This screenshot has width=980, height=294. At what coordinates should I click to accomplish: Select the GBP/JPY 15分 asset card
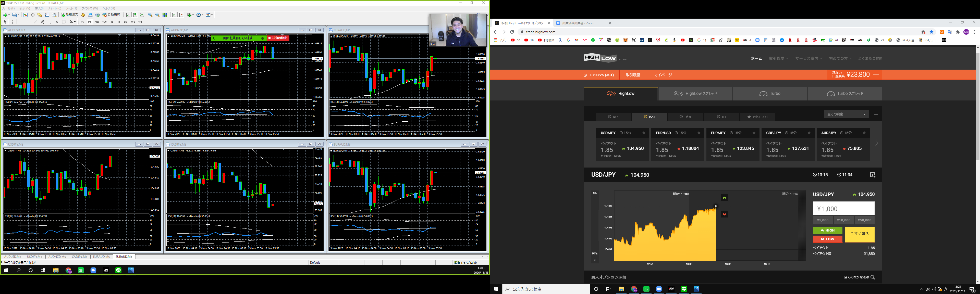coord(788,144)
